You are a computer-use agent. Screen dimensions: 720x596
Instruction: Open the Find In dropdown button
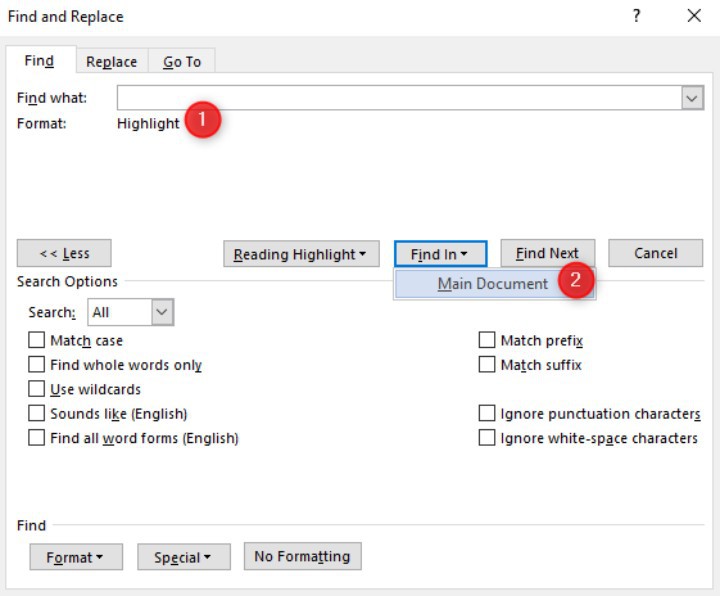coord(440,253)
